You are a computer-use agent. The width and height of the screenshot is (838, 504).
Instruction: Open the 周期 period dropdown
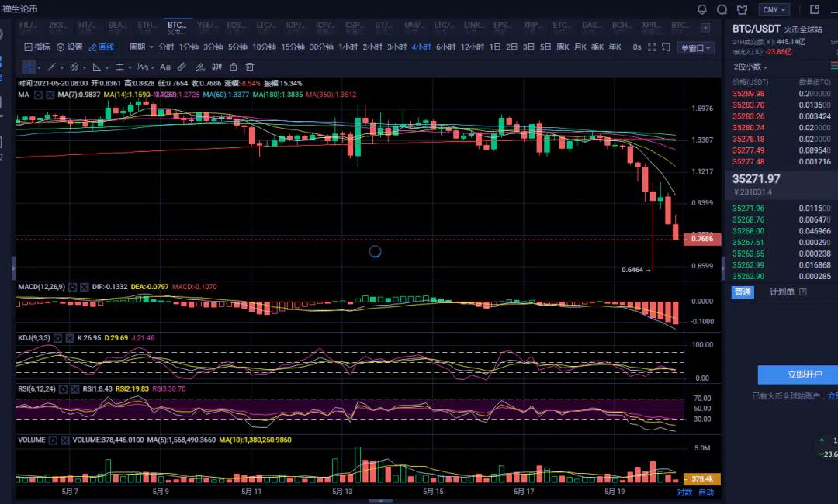click(x=141, y=47)
